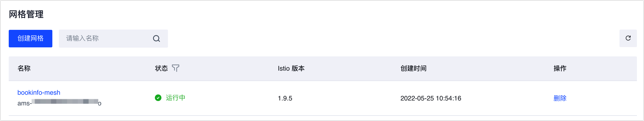This screenshot has width=644, height=121.
Task: Select the Istio version 1.9.5 cell
Action: click(x=285, y=98)
